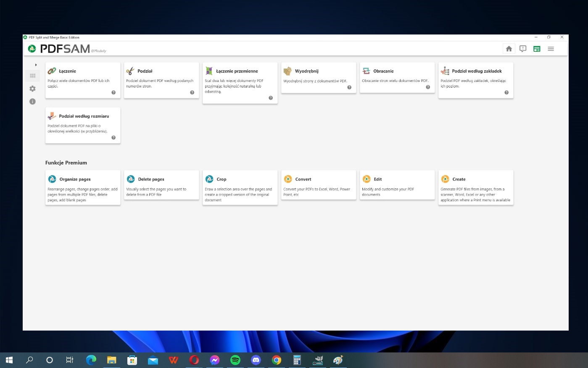This screenshot has width=588, height=368.
Task: Click the Home icon in the header
Action: point(509,49)
